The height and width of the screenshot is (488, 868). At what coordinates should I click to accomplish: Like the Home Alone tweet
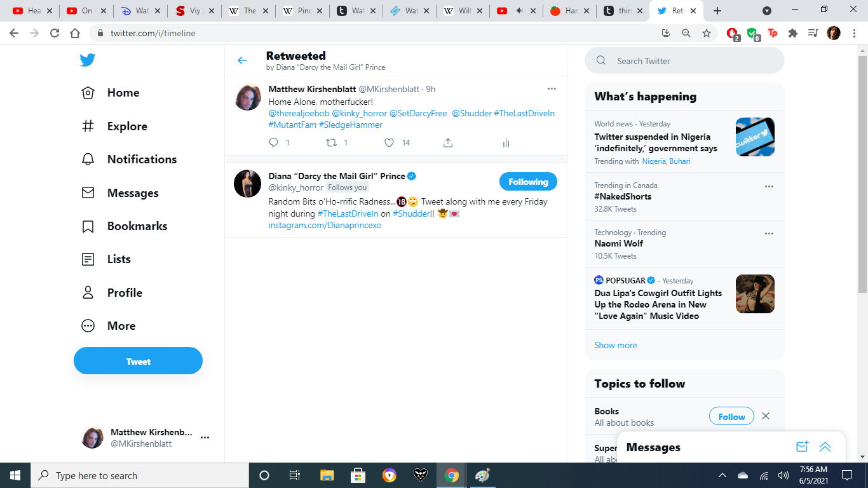pyautogui.click(x=389, y=143)
